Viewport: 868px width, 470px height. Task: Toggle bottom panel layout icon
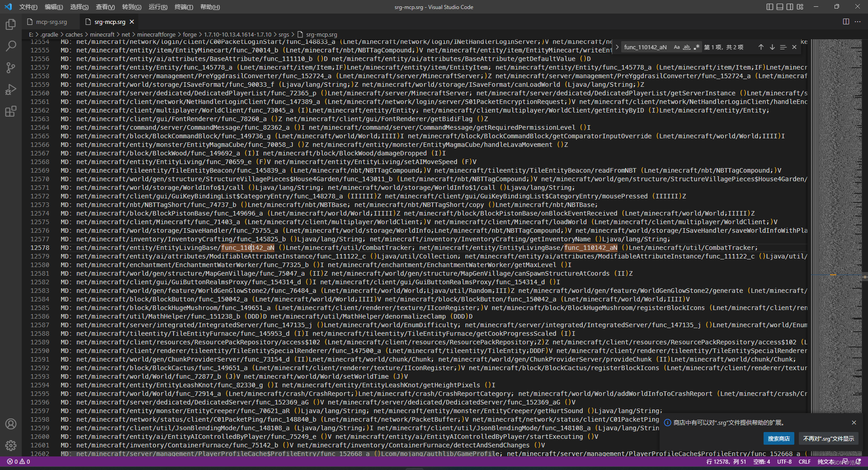pyautogui.click(x=780, y=7)
